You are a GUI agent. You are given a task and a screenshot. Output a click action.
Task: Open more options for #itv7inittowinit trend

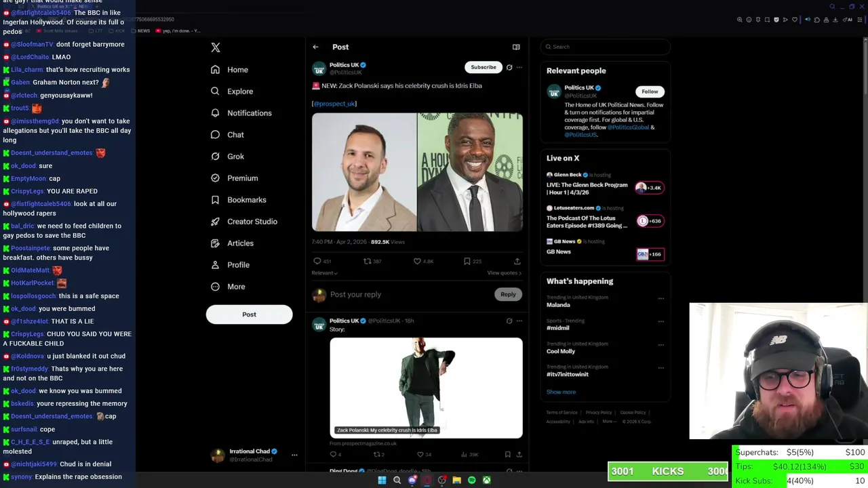(661, 367)
